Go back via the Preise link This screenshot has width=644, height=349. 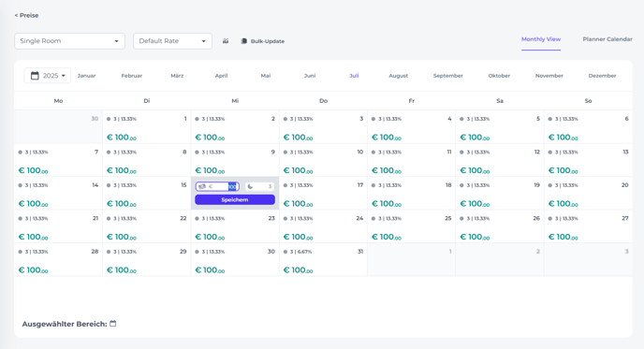27,15
